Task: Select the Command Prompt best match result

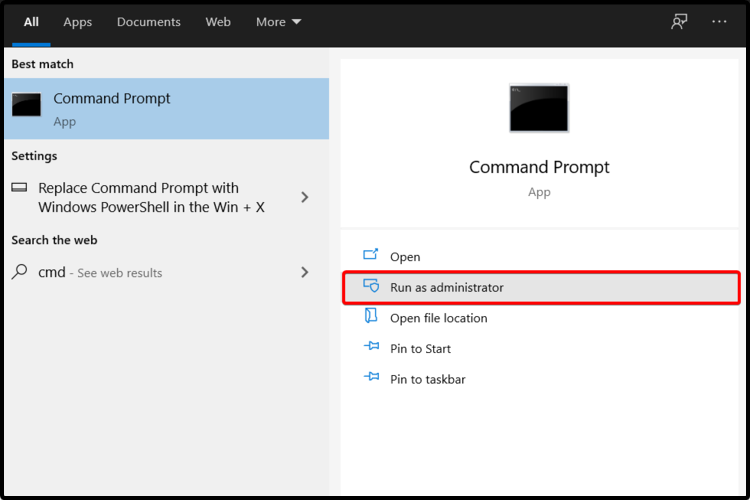Action: click(166, 109)
